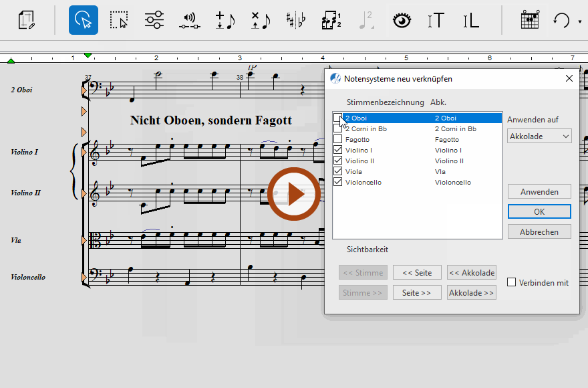Click the speaker playback tool icon

(190, 21)
